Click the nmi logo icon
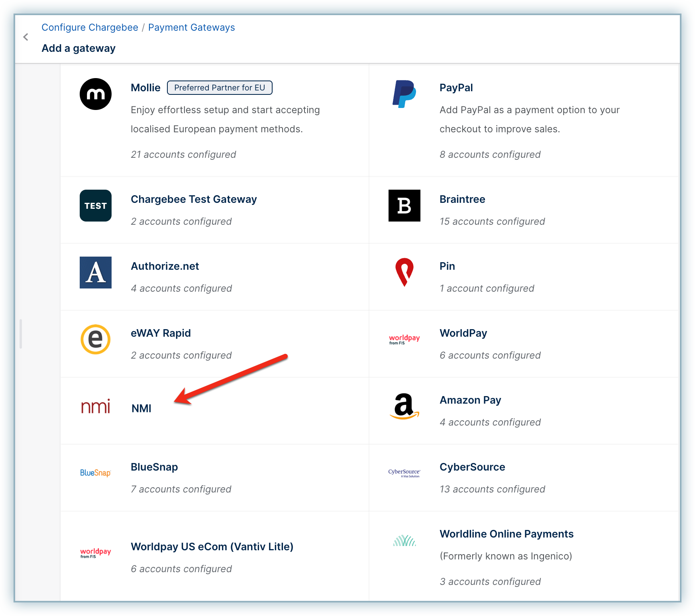 (x=96, y=407)
